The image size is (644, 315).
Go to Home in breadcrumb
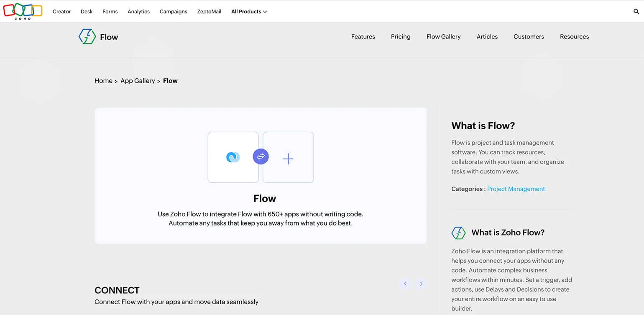[x=103, y=81]
